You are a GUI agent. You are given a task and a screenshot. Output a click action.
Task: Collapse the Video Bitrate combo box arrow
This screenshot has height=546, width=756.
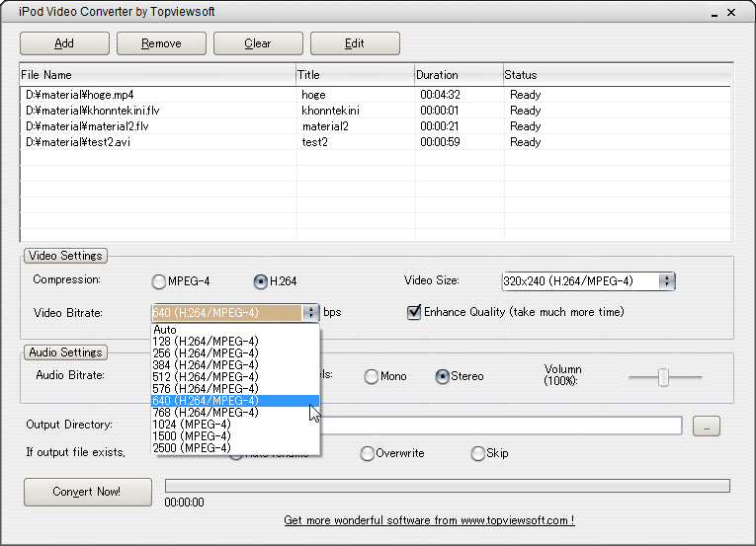311,313
